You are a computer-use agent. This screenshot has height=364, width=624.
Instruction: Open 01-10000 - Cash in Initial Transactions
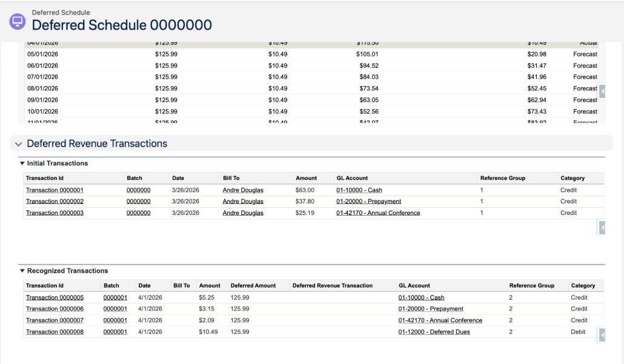(x=359, y=190)
